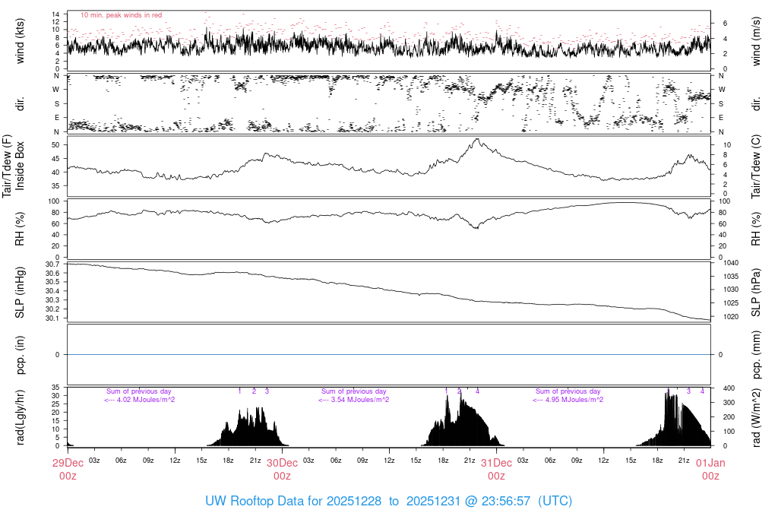This screenshot has height=532, width=778.
Task: Select the 'rad(Lgly/hr)' axis label
Action: pos(20,417)
